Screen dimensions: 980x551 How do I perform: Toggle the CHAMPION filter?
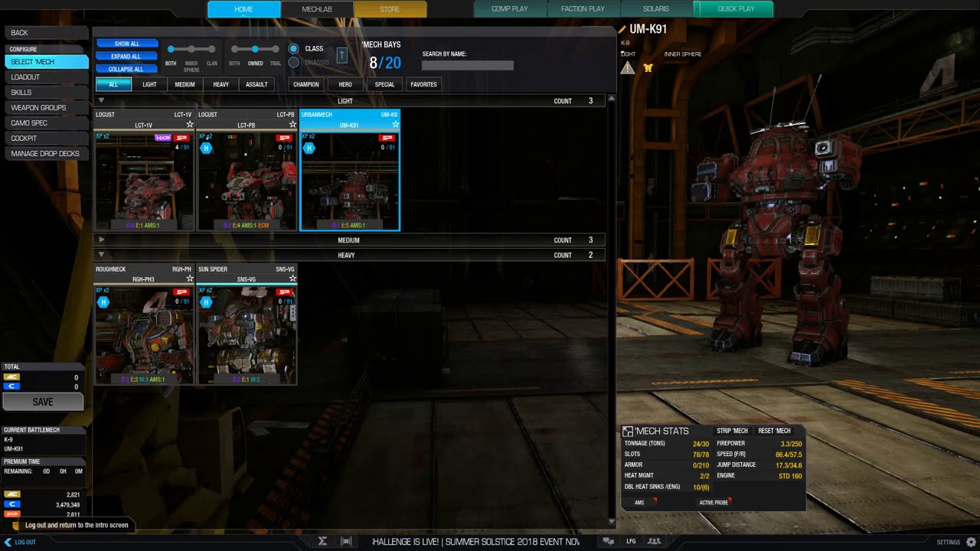pyautogui.click(x=306, y=84)
